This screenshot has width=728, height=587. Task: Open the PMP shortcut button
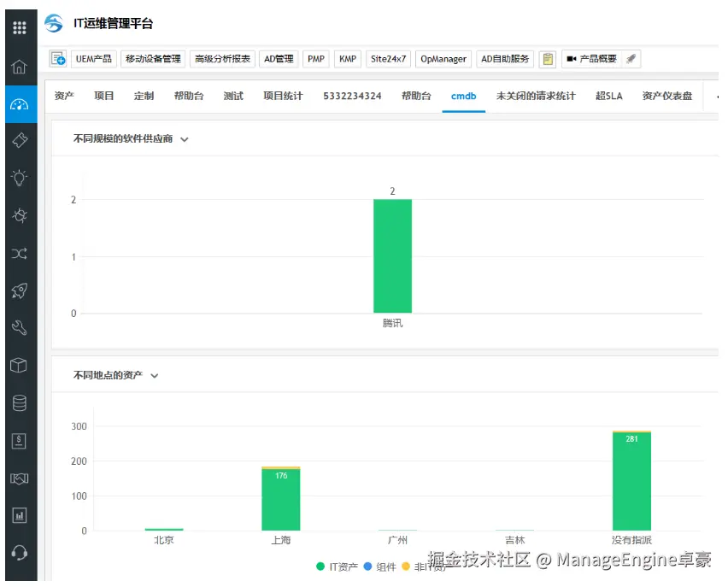coord(316,59)
